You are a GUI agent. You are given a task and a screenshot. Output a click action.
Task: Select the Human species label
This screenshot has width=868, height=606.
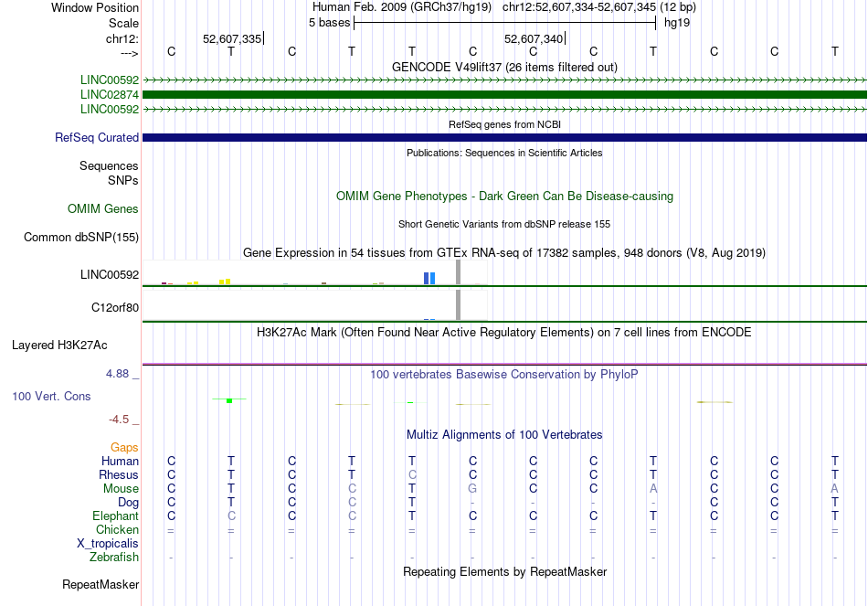pos(120,461)
